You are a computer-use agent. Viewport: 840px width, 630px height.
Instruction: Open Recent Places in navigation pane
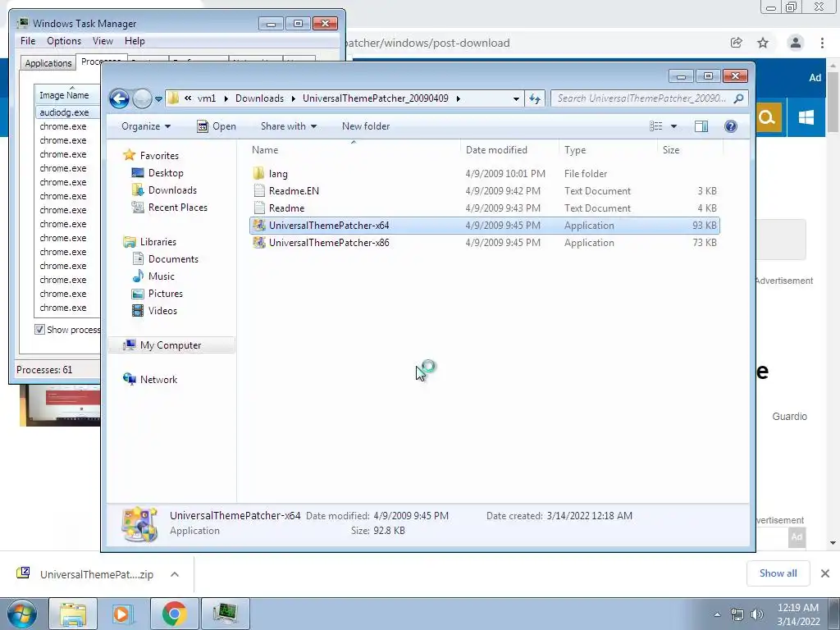[x=169, y=208]
